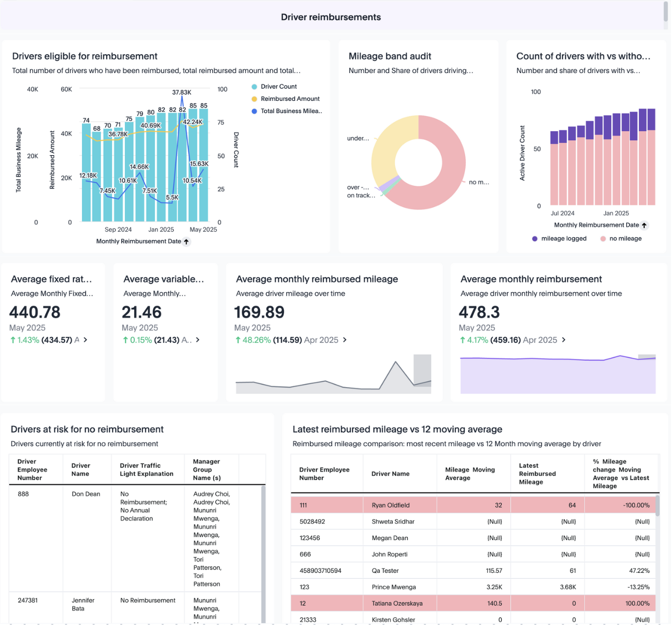Click Drivers eligible for reimbursement title
The width and height of the screenshot is (672, 625).
pyautogui.click(x=85, y=57)
